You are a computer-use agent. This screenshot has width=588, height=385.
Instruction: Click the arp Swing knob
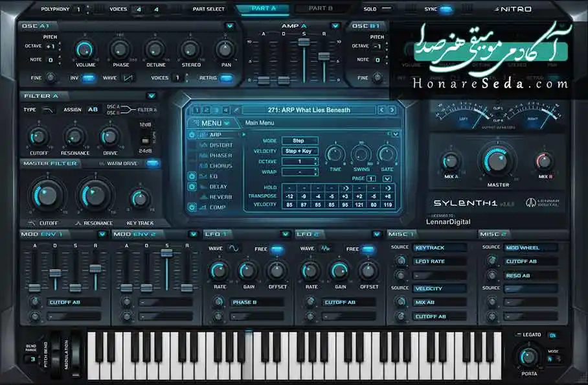(x=361, y=154)
